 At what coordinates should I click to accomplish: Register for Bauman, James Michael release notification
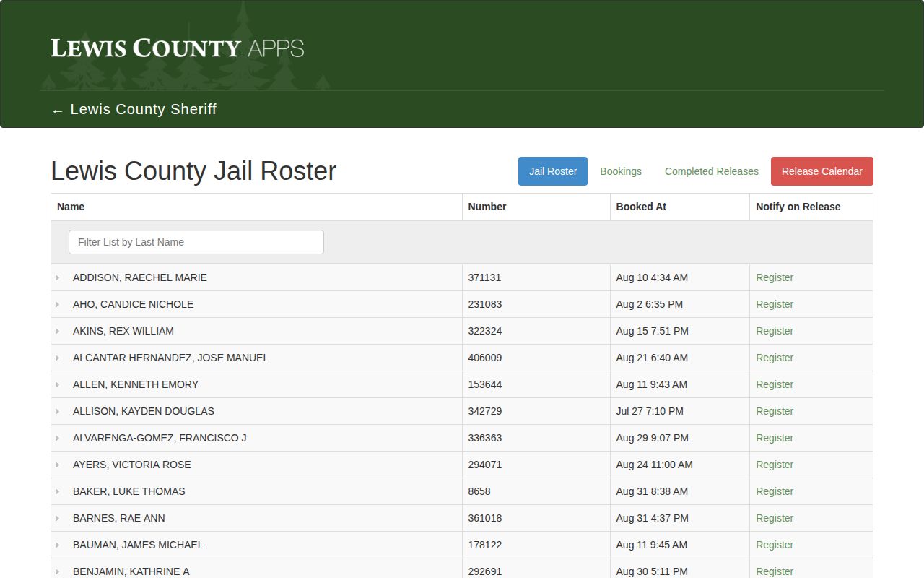point(775,545)
